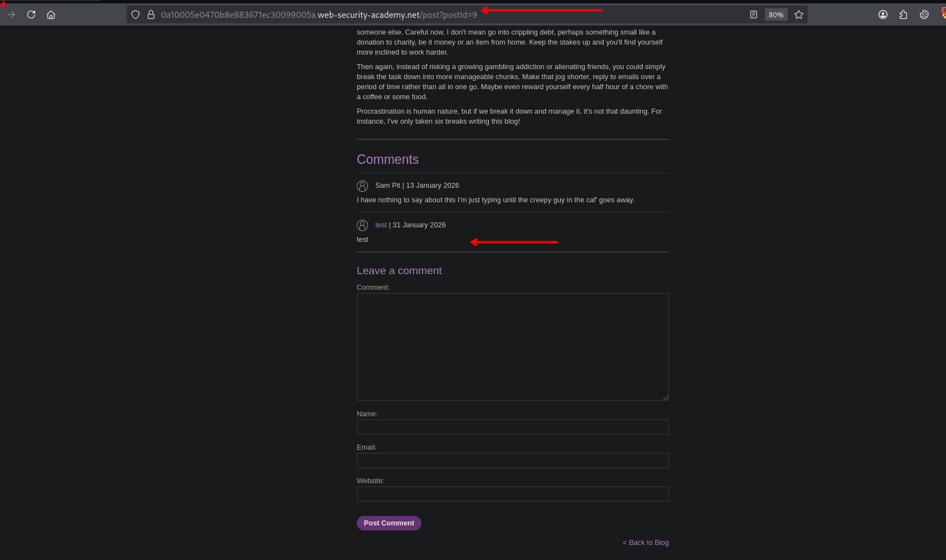946x560 pixels.
Task: Toggle reader view for this page
Action: 753,14
